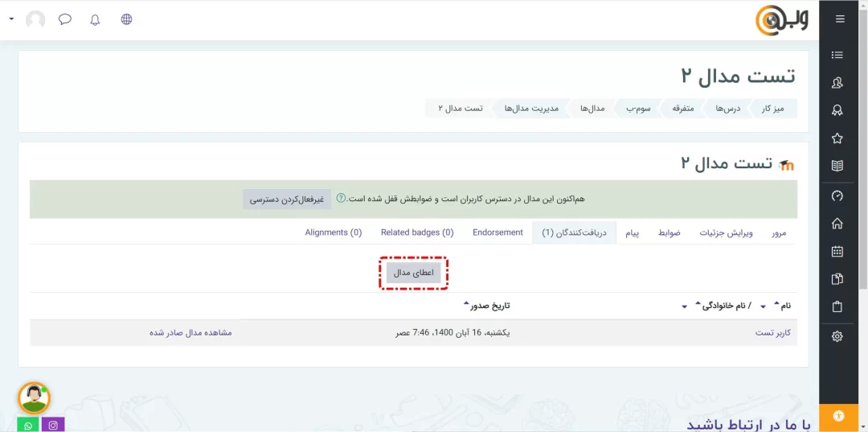The height and width of the screenshot is (432, 868).
Task: Sort descending by نام خانوادگی arrow
Action: pyautogui.click(x=685, y=307)
